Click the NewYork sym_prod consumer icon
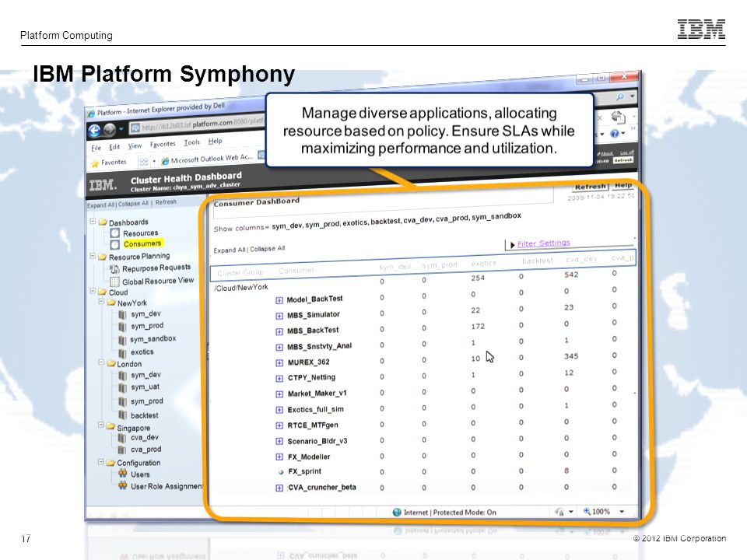This screenshot has height=560, width=747. coord(122,327)
